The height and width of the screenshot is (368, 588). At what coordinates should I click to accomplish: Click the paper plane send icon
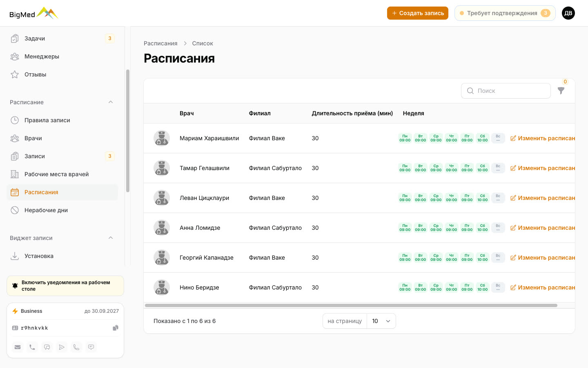pyautogui.click(x=62, y=347)
